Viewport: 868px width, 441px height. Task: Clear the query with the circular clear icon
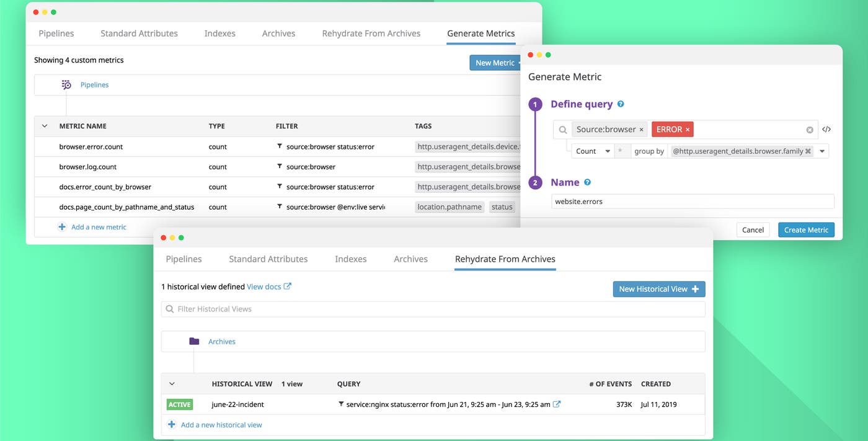click(809, 129)
